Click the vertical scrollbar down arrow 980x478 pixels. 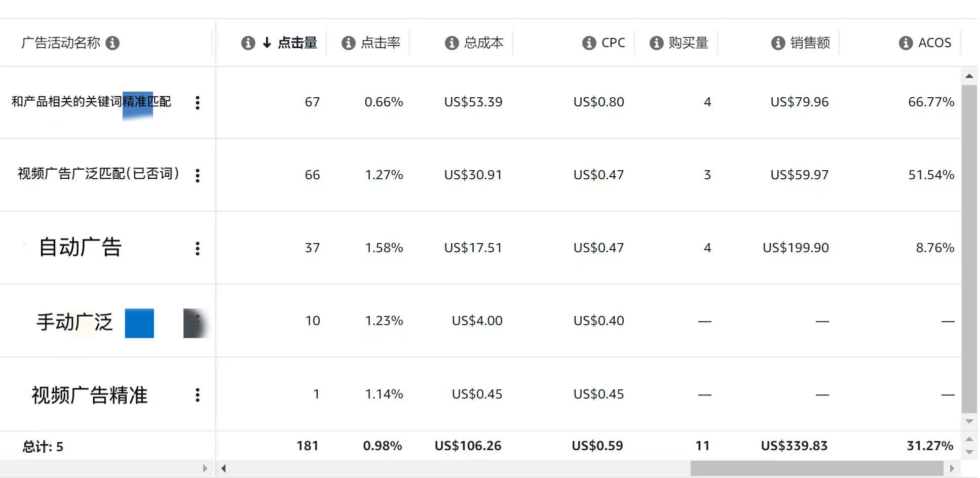[969, 421]
